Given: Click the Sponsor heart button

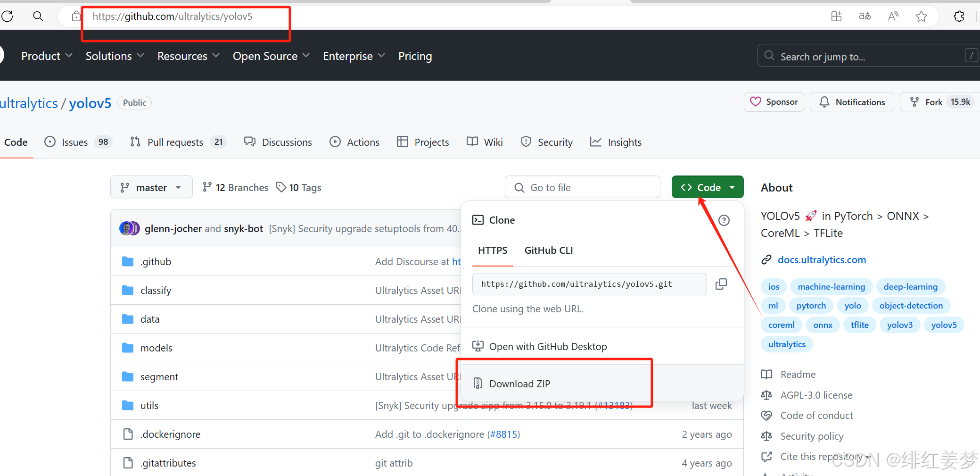Looking at the screenshot, I should coord(774,102).
